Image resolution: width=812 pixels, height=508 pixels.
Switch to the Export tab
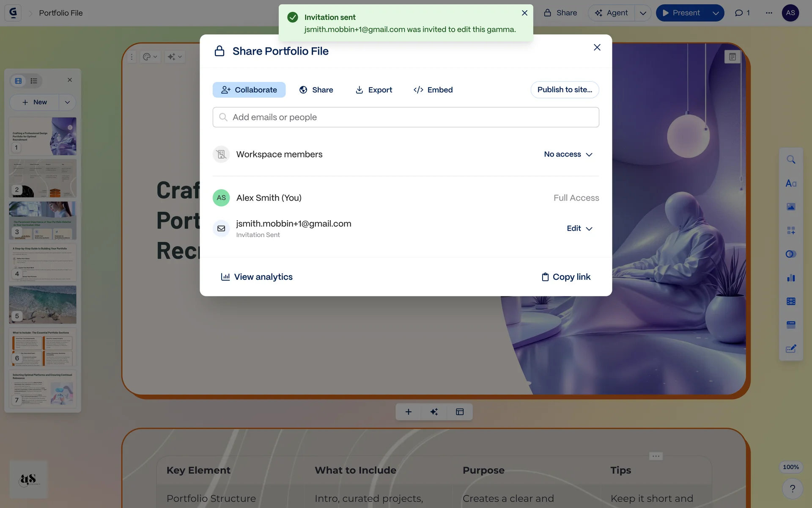[374, 90]
